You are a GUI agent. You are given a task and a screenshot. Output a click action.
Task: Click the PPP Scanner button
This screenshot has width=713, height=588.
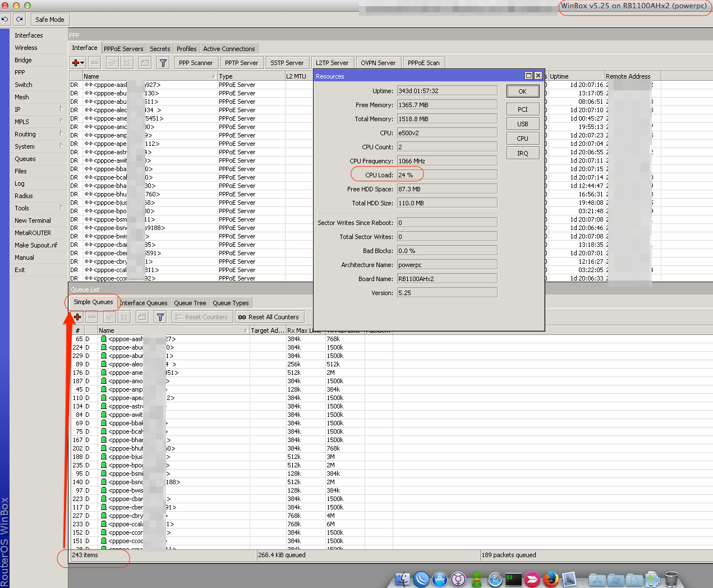point(196,63)
